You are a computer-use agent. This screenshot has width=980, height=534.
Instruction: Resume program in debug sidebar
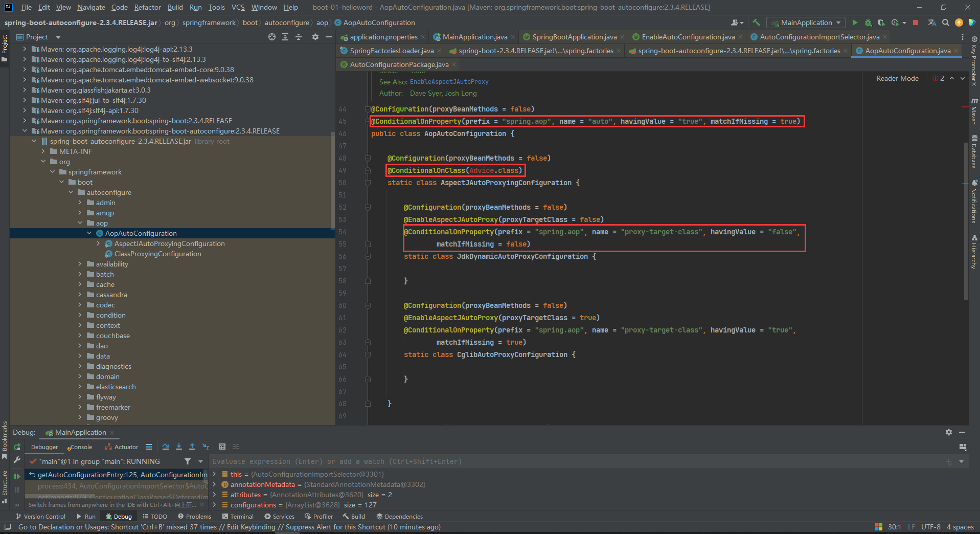(17, 476)
